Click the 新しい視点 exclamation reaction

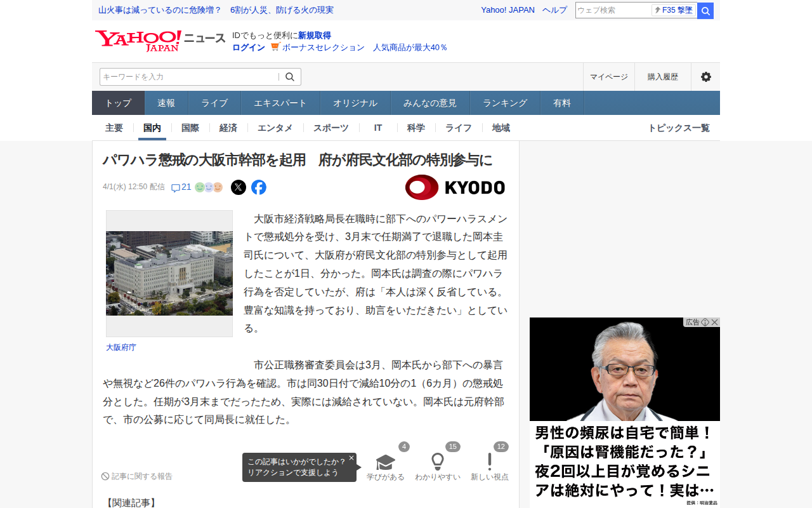point(490,467)
